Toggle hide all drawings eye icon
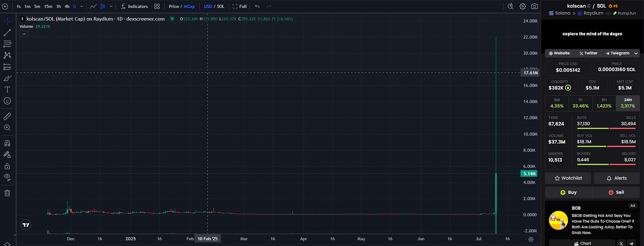Screen dimensions: 644x246 click(x=7, y=177)
